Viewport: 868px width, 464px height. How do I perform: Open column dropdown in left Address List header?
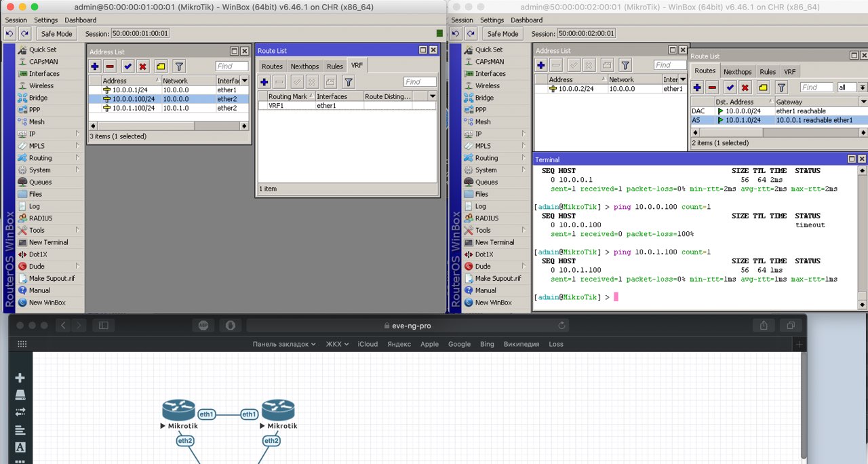pyautogui.click(x=245, y=81)
